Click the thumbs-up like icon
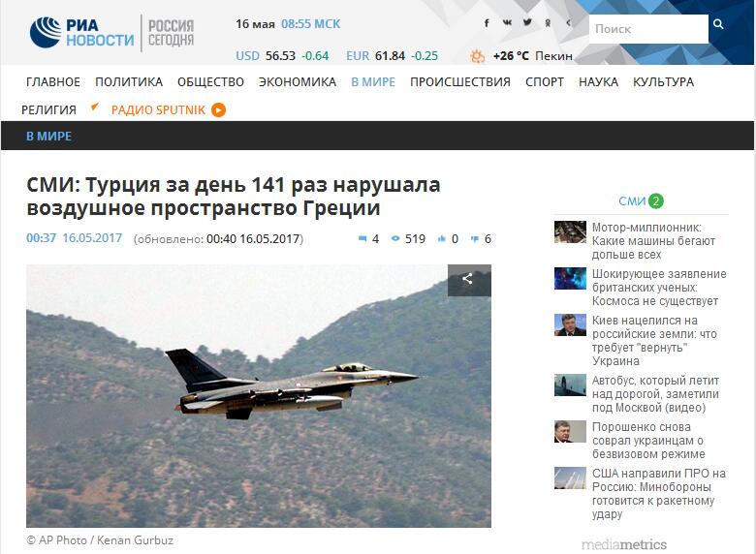Image resolution: width=756 pixels, height=554 pixels. pyautogui.click(x=441, y=238)
